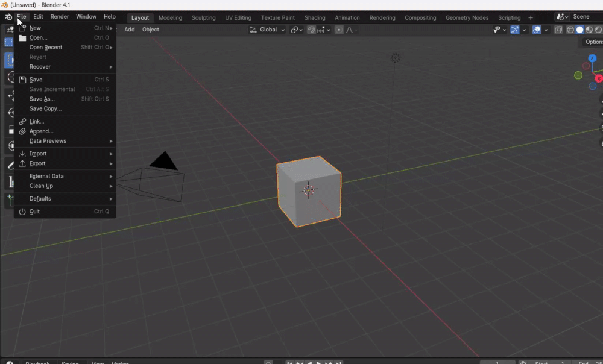603x364 pixels.
Task: Select the light object in the viewport
Action: [x=395, y=58]
